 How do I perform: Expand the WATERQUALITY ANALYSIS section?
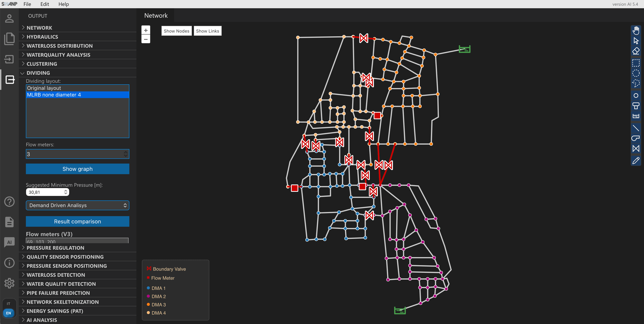tap(77, 55)
